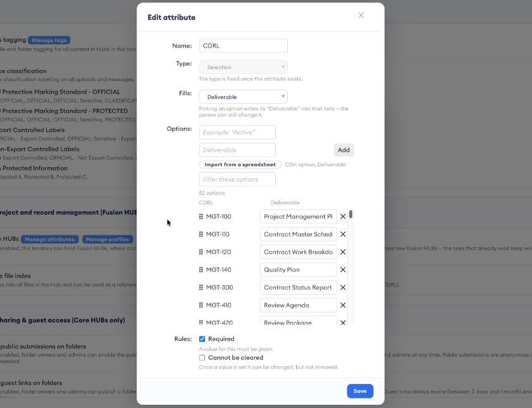This screenshot has width=532, height=408.
Task: Click the Deliverable column header
Action: click(x=285, y=202)
